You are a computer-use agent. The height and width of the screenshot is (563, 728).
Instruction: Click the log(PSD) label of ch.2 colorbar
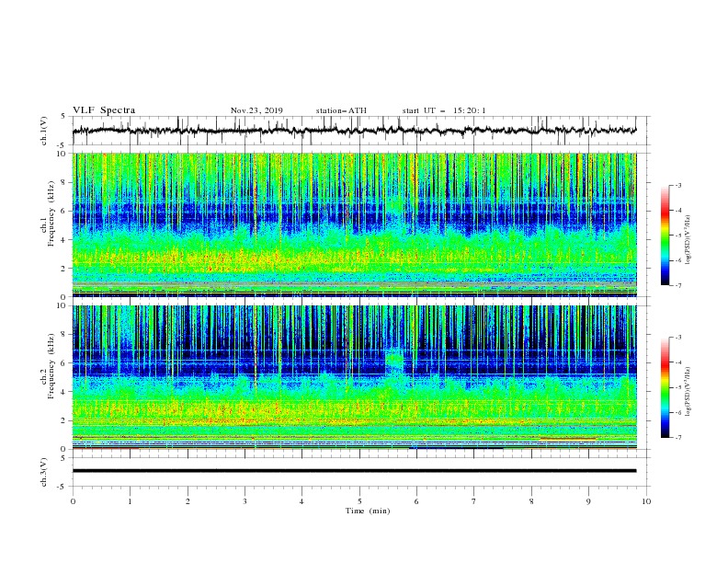pyautogui.click(x=688, y=392)
